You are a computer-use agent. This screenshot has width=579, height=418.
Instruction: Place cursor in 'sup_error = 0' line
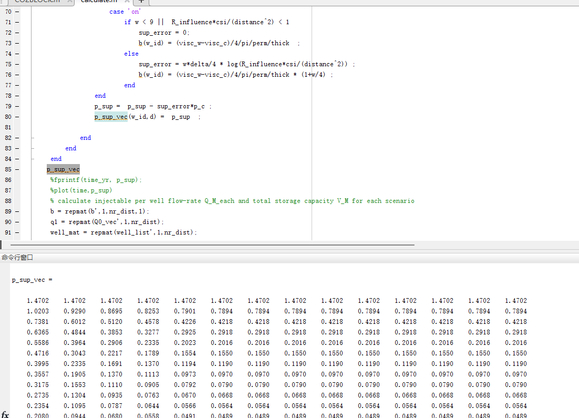[x=164, y=33]
